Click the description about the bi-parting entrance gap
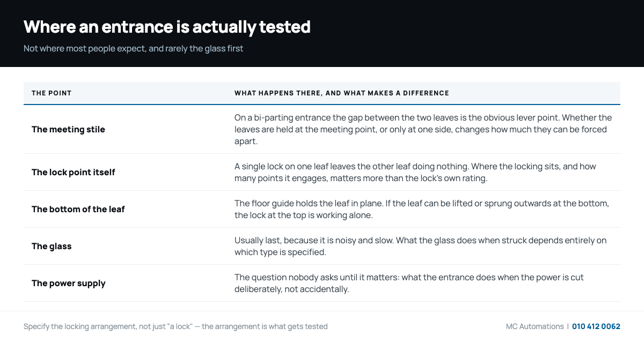 [x=423, y=129]
